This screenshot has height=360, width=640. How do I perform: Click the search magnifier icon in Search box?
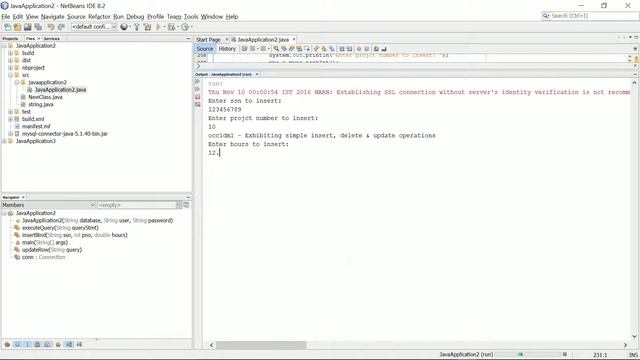coord(546,16)
